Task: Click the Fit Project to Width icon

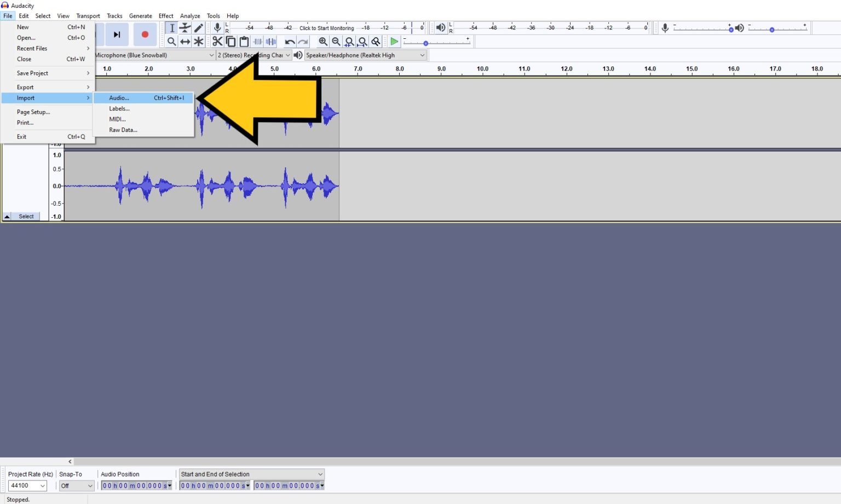Action: [362, 41]
